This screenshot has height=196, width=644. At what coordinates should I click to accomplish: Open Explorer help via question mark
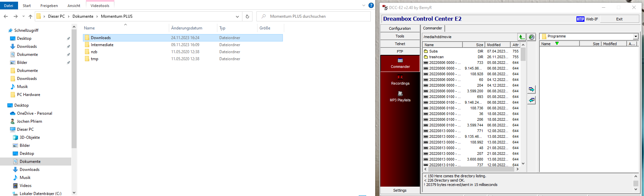[x=371, y=5]
